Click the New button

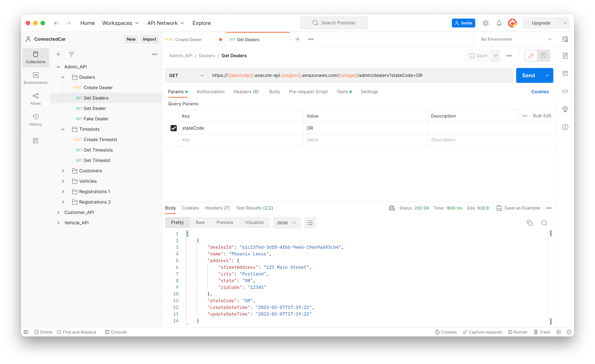[x=131, y=39]
